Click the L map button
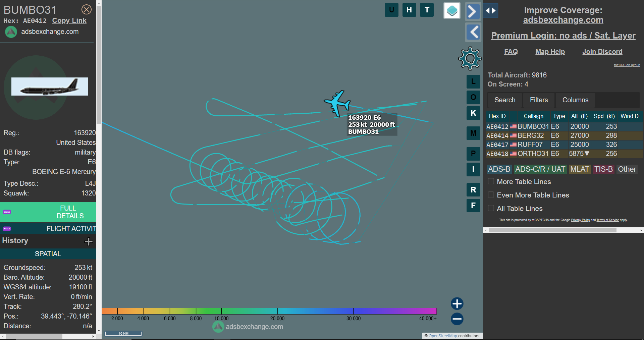 click(x=473, y=81)
